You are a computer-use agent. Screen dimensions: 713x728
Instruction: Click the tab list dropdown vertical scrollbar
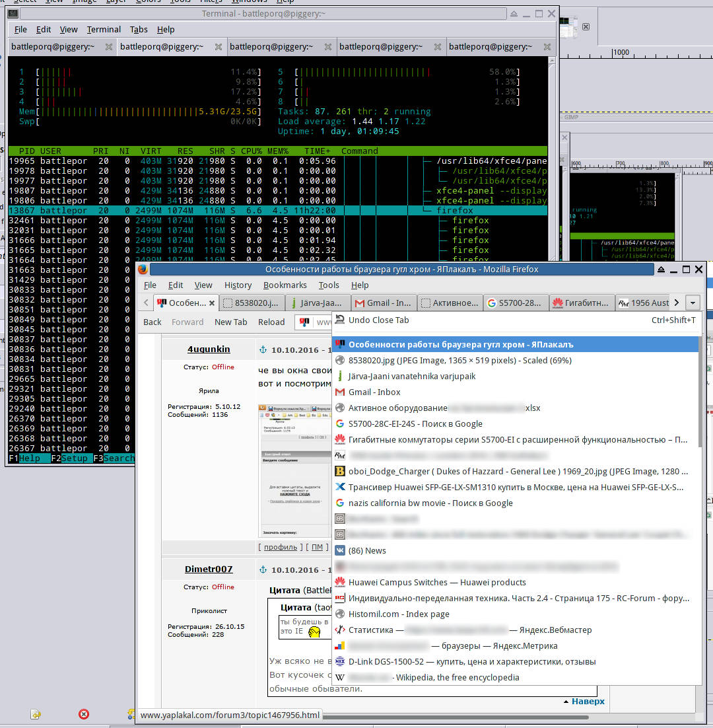coord(700,392)
